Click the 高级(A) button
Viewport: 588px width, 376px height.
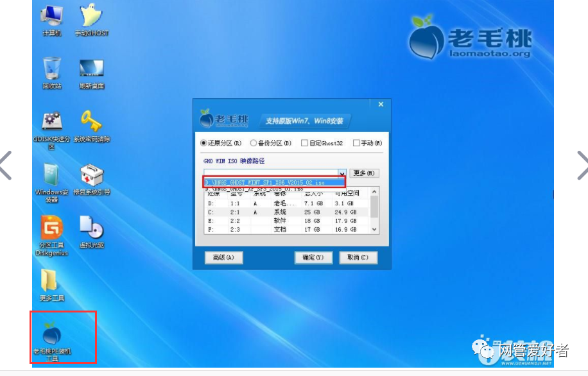(223, 257)
